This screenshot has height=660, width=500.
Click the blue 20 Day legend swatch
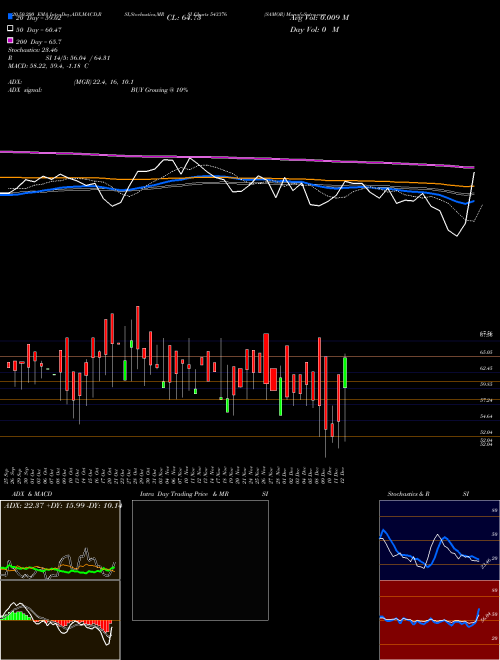coord(11,17)
